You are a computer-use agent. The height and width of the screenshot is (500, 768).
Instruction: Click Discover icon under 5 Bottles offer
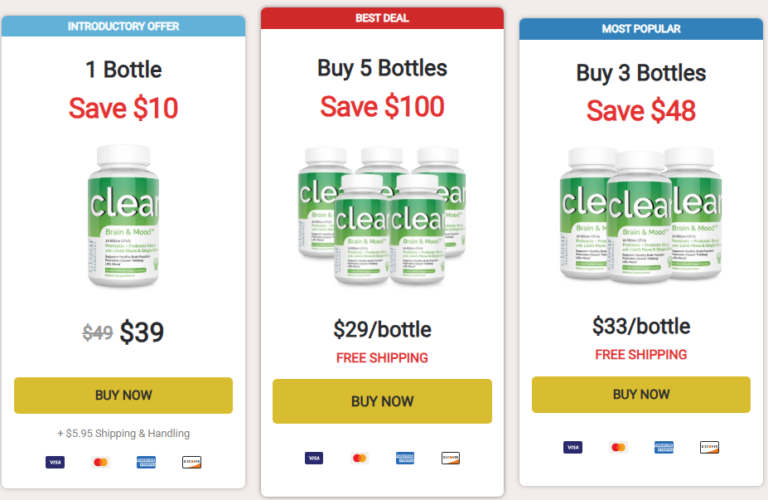pyautogui.click(x=452, y=458)
